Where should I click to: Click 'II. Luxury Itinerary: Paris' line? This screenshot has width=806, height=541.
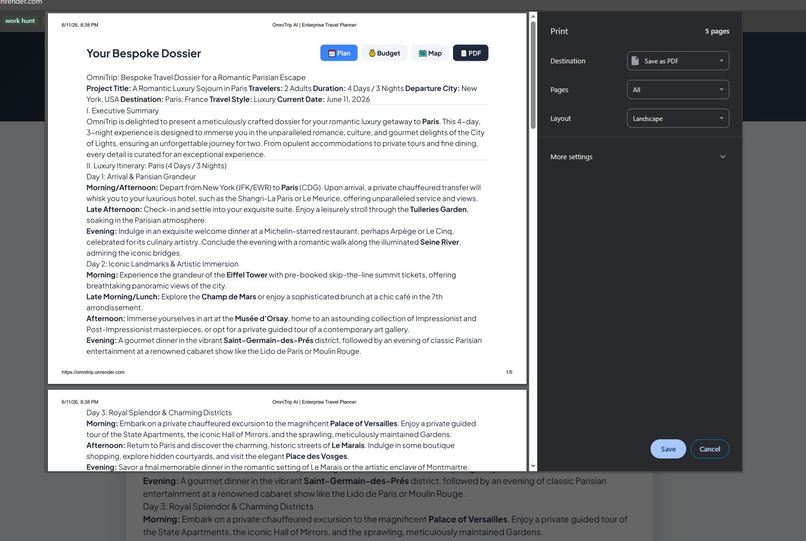(x=156, y=166)
